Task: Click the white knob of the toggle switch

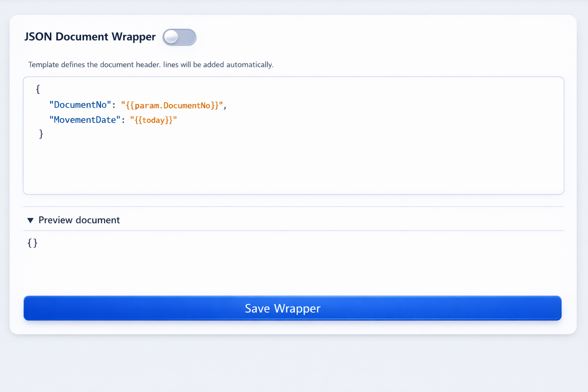Action: click(x=172, y=37)
